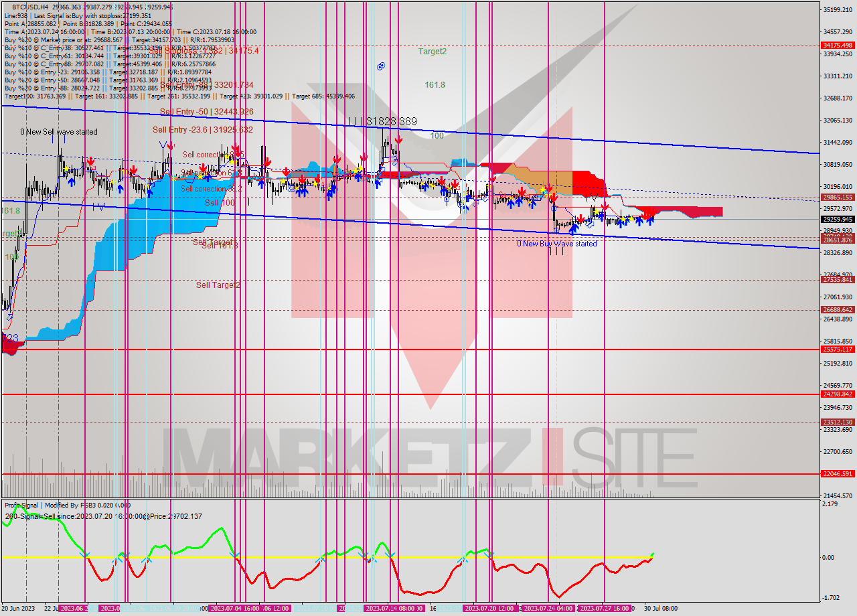Click the '20 Jun 2023' time axis label
The height and width of the screenshot is (616, 857).
coord(19,608)
